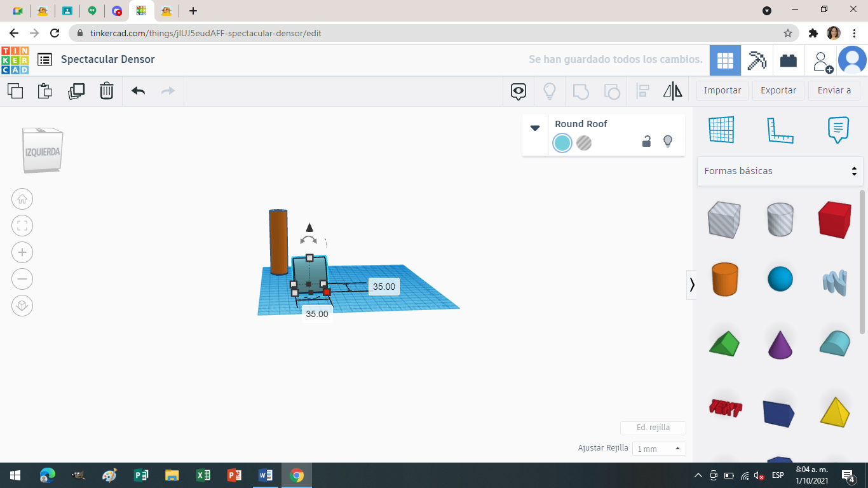Screen dimensions: 868x488
Task: Click the Show all lightbulb icon
Action: pos(550,91)
